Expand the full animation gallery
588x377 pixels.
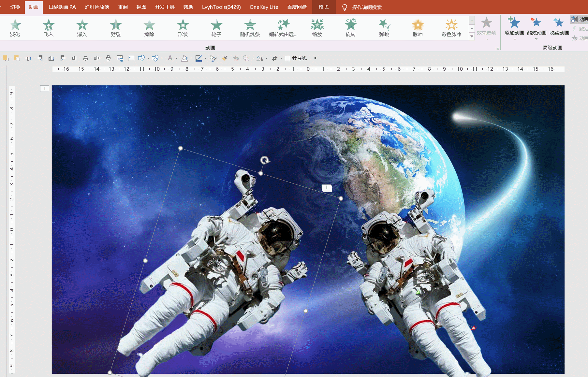click(x=472, y=37)
